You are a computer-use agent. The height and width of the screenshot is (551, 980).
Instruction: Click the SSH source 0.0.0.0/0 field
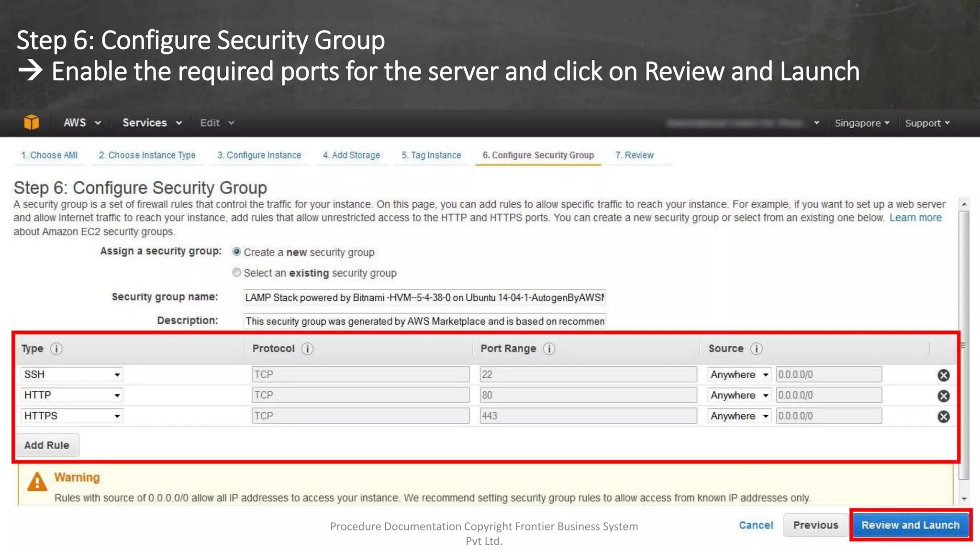(829, 375)
